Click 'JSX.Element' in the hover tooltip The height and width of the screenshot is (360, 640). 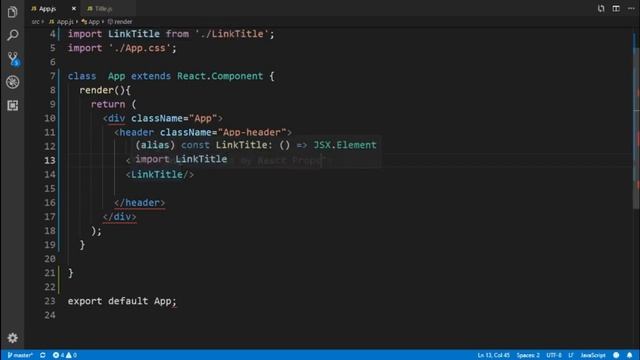tap(345, 145)
